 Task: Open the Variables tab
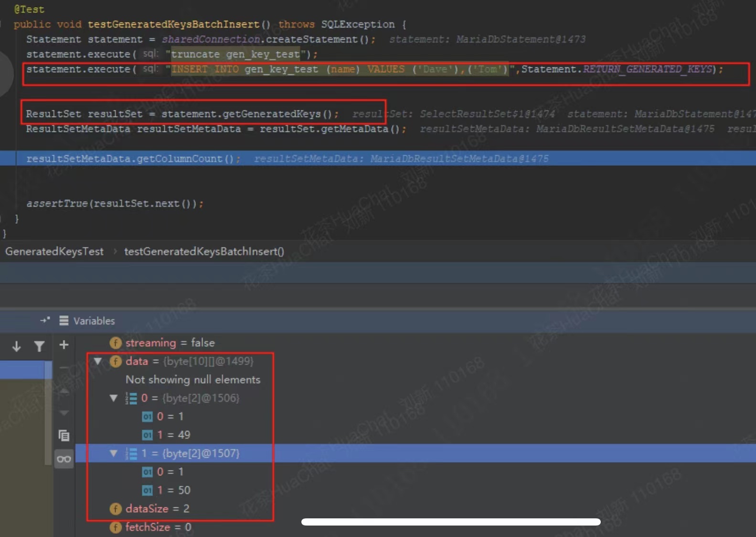[94, 321]
